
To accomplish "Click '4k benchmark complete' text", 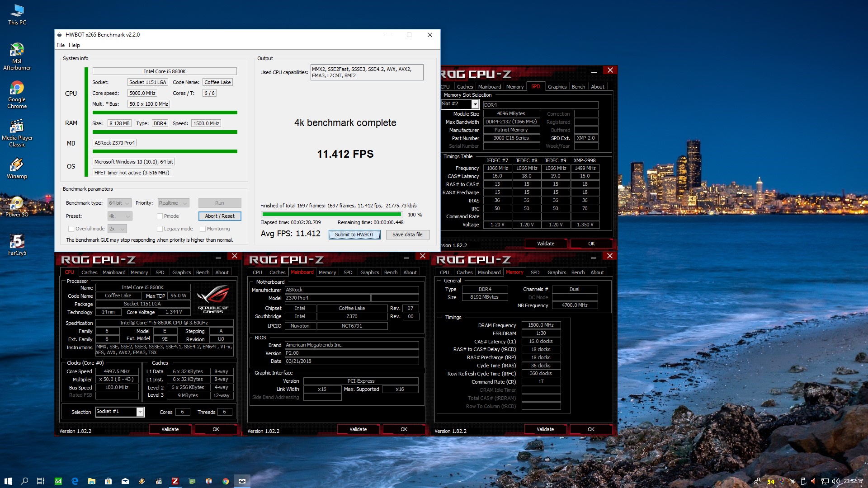I will (x=345, y=123).
